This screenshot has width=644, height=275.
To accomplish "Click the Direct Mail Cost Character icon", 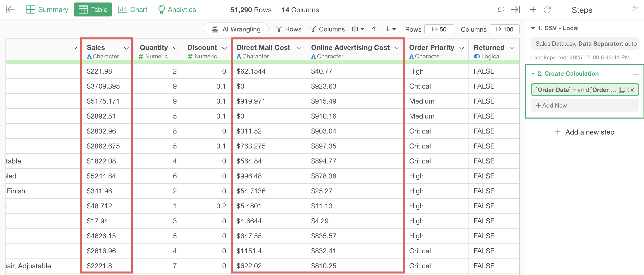I will (x=239, y=56).
